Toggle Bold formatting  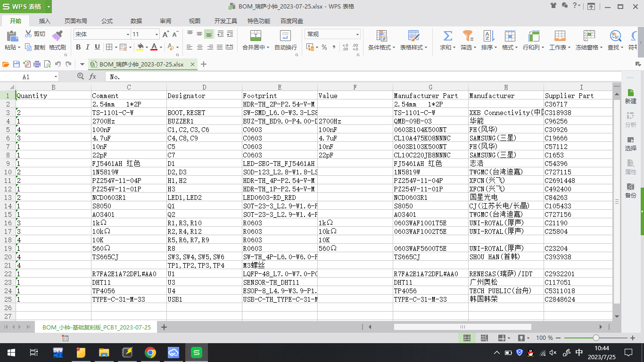(78, 47)
